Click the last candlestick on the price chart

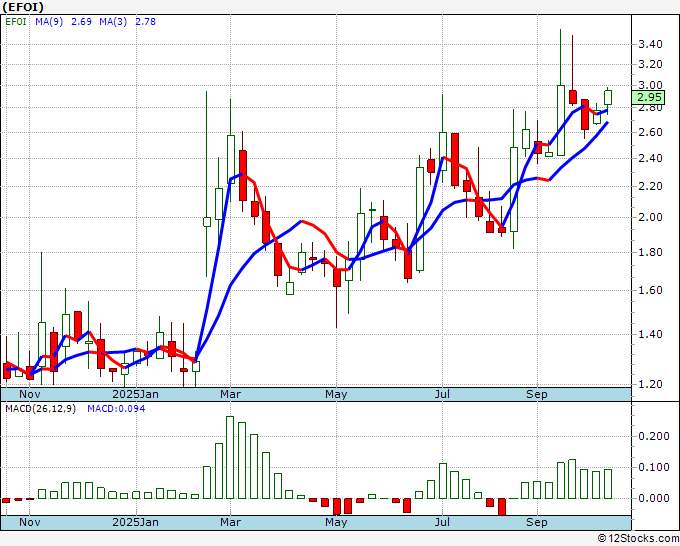pyautogui.click(x=607, y=97)
